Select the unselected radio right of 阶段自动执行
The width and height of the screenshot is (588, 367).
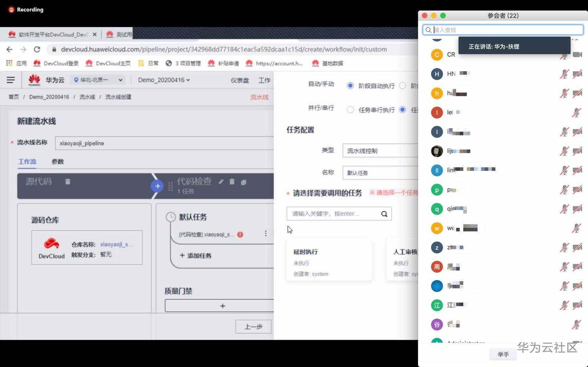(x=403, y=86)
